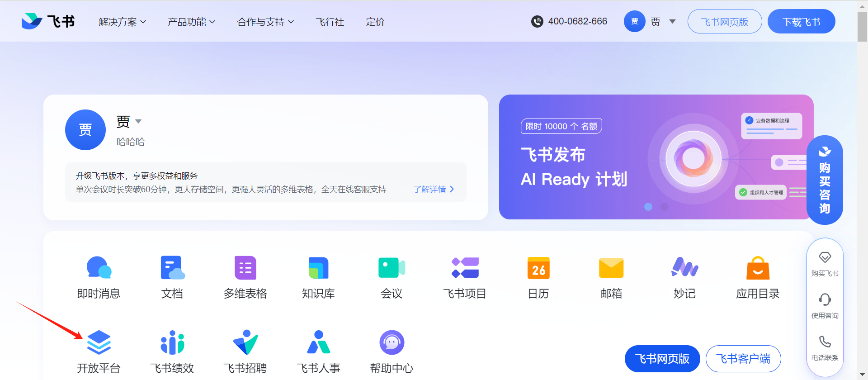Click the 限时 10000 个名额 badge

561,126
